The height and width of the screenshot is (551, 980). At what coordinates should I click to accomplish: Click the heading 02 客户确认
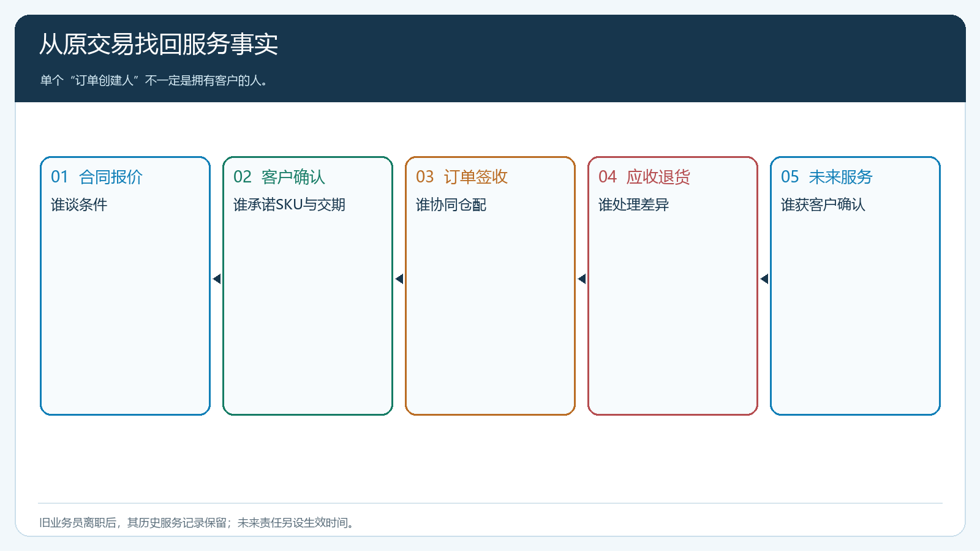point(279,177)
